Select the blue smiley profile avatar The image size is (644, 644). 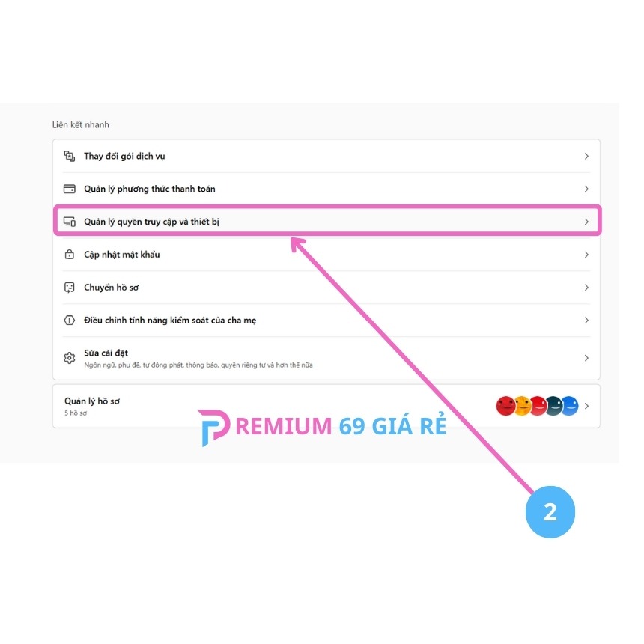tap(570, 406)
